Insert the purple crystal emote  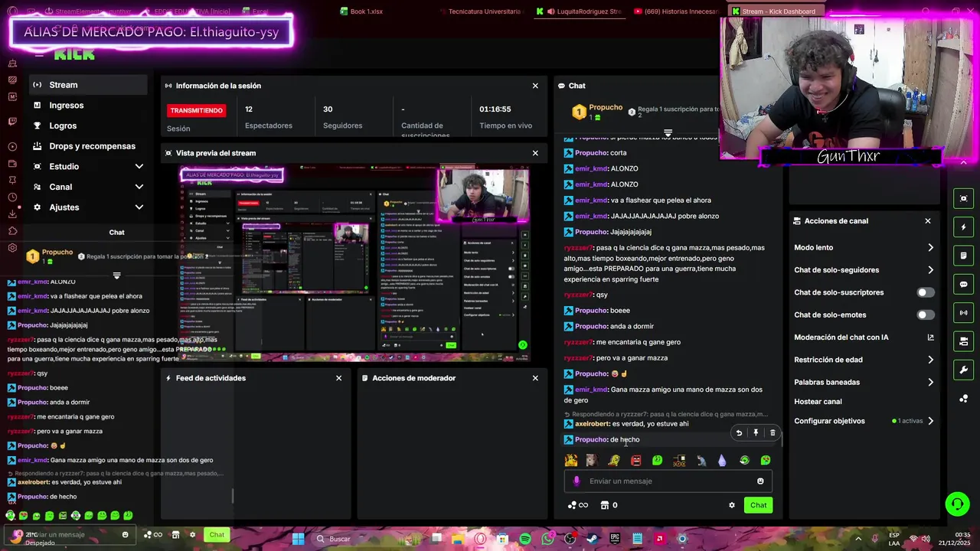[x=722, y=460]
